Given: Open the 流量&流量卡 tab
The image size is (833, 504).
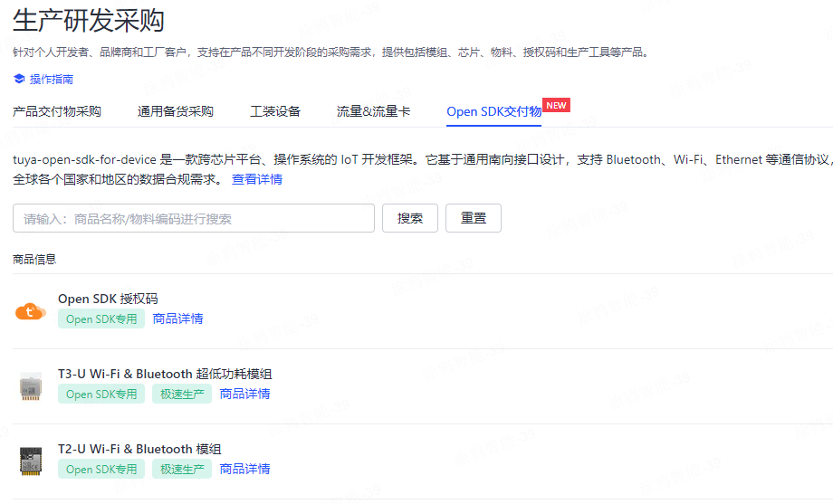Looking at the screenshot, I should coord(373,111).
